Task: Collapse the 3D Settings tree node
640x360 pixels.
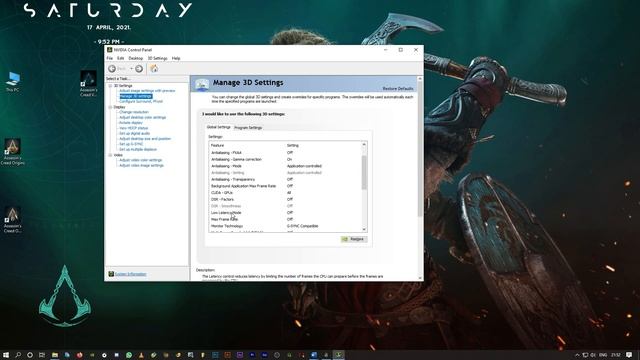Action: click(x=110, y=86)
